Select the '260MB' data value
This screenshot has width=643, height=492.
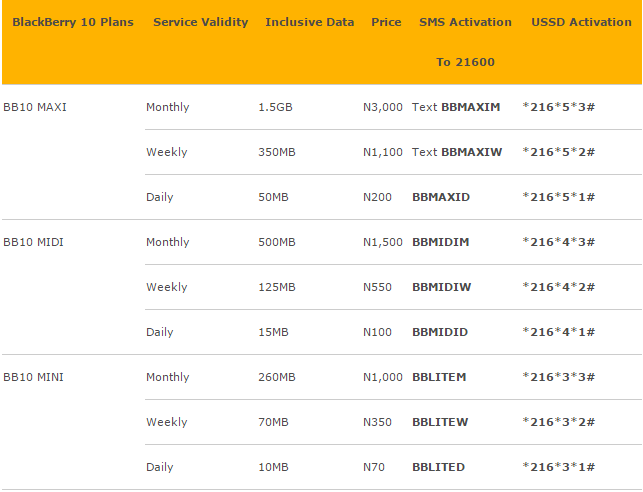coord(277,377)
